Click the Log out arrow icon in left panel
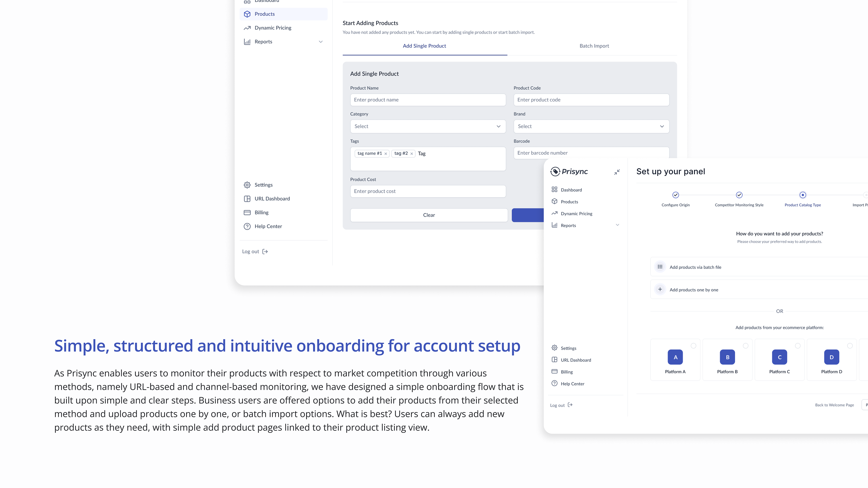Image resolution: width=868 pixels, height=488 pixels. (265, 252)
